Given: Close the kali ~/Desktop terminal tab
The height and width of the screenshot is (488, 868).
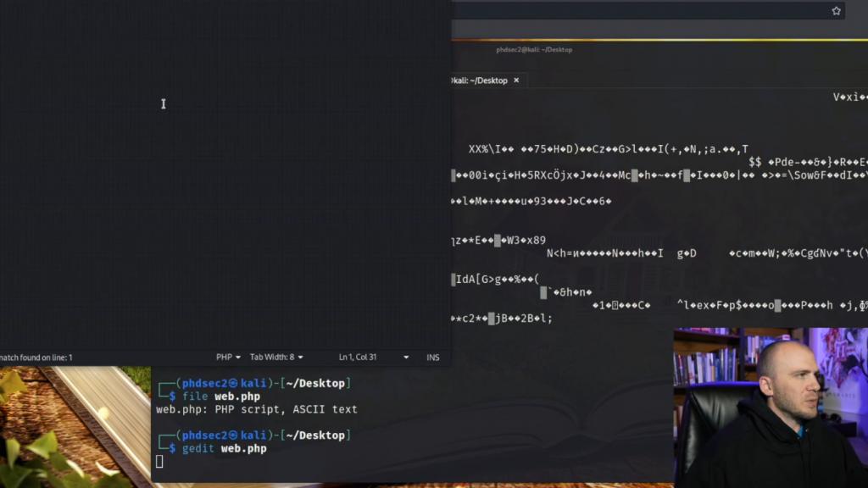Looking at the screenshot, I should (x=516, y=80).
